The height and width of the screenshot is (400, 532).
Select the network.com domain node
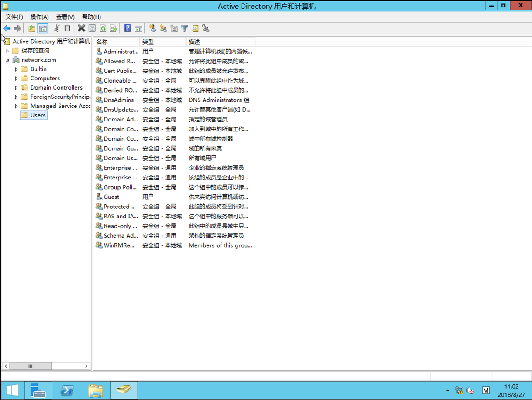pyautogui.click(x=39, y=60)
